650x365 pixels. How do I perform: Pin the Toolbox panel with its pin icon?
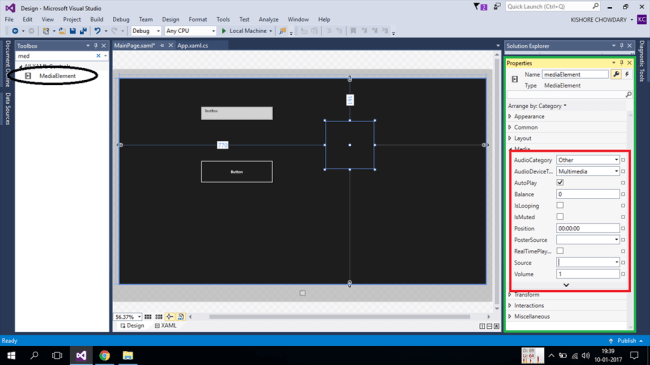click(96, 46)
